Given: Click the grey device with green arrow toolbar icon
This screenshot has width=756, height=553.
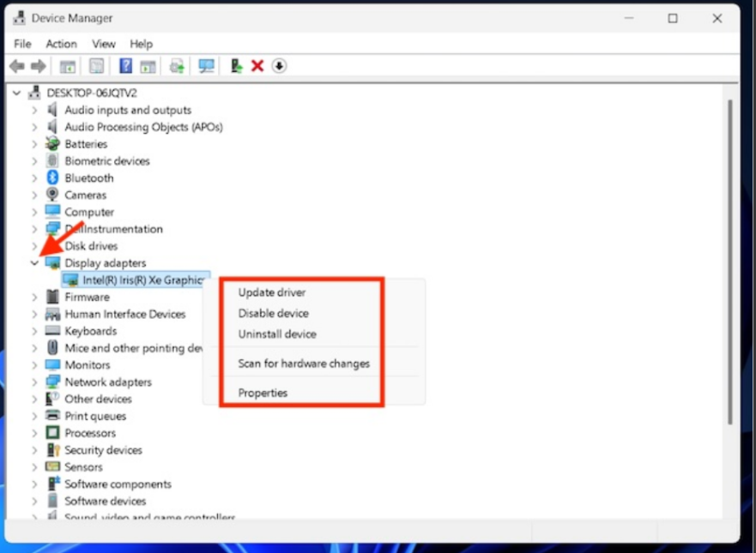Looking at the screenshot, I should 177,66.
